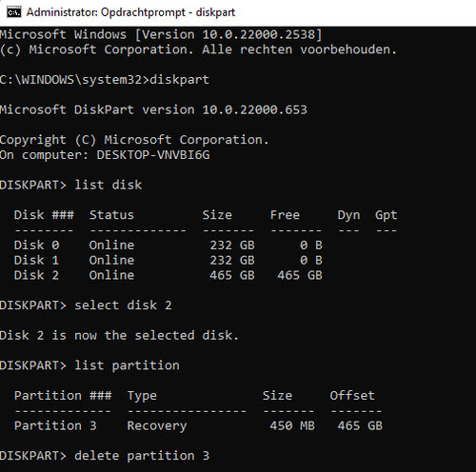The height and width of the screenshot is (472, 476).
Task: Click the 'C:\WINDOWS\system32>diskpart' command line
Action: coord(105,80)
